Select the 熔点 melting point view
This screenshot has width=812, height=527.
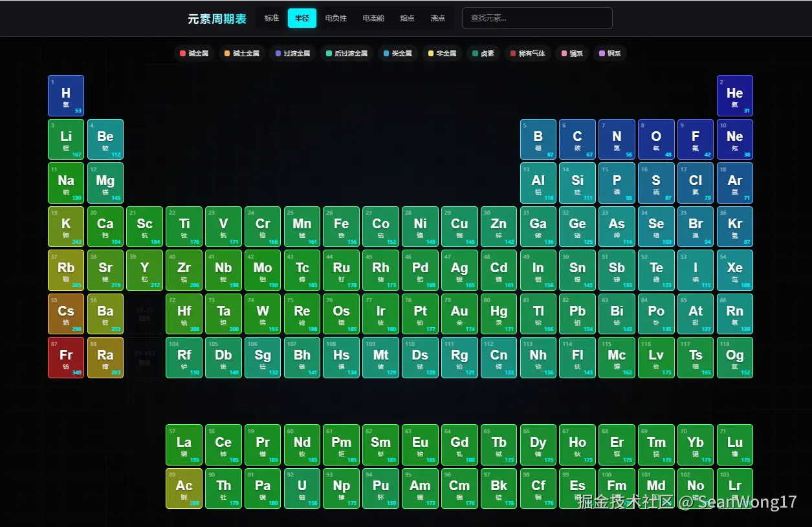pos(407,18)
